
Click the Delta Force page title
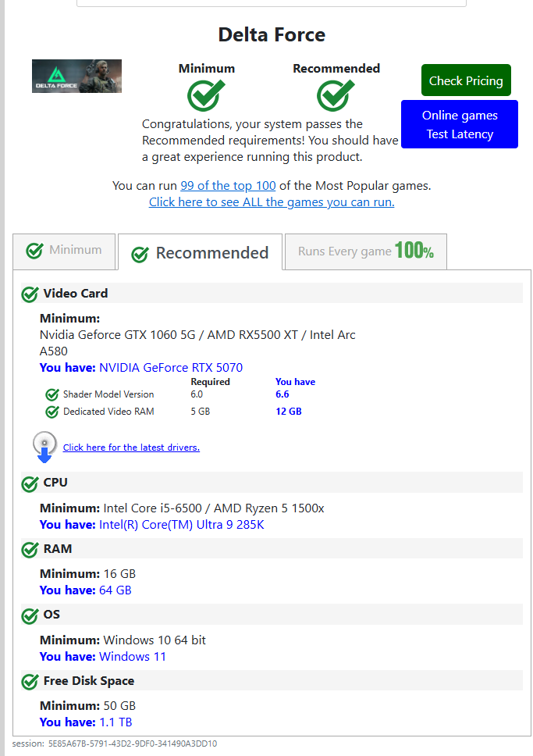tap(272, 34)
